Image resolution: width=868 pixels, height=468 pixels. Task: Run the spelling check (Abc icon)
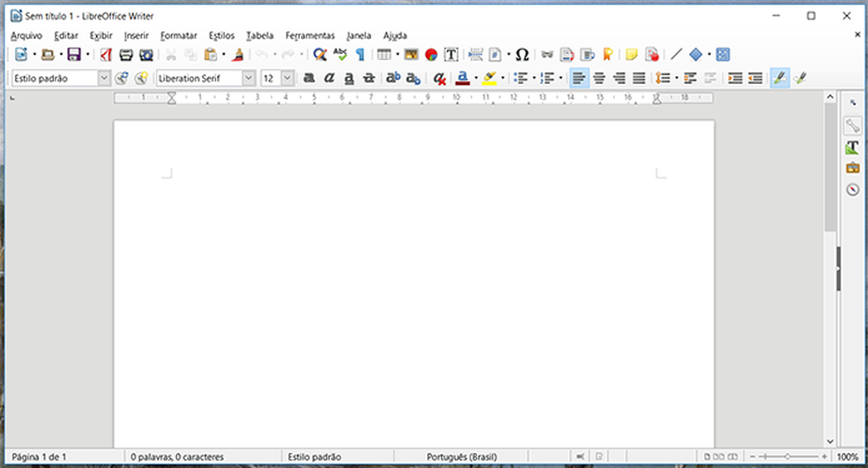[x=340, y=54]
